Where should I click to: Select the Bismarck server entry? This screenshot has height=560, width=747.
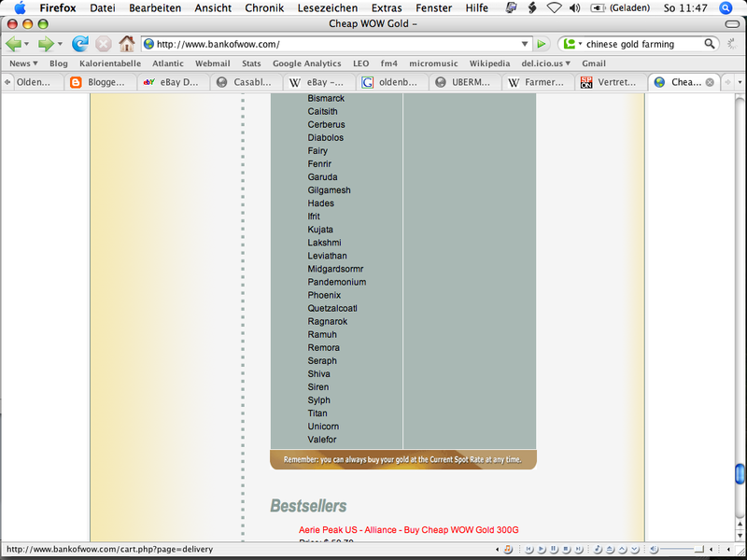point(326,98)
